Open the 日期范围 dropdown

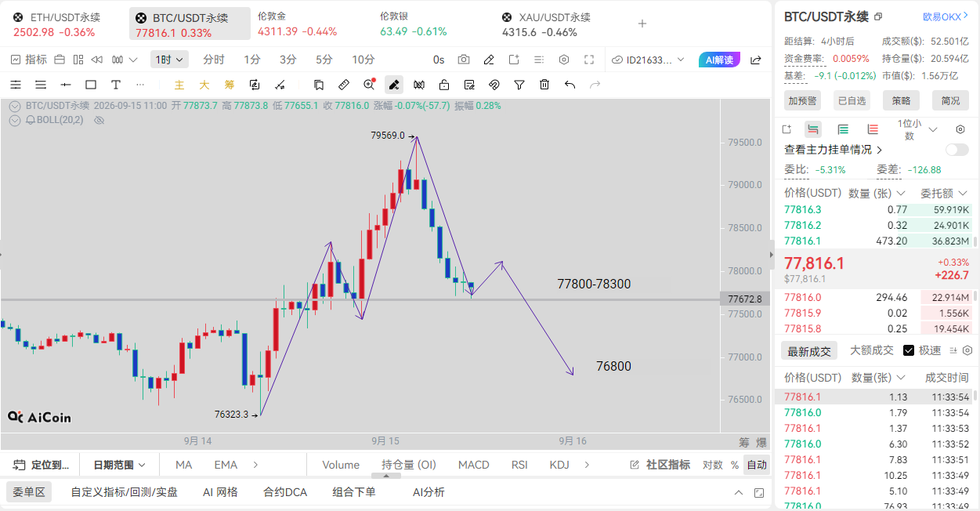[x=120, y=465]
